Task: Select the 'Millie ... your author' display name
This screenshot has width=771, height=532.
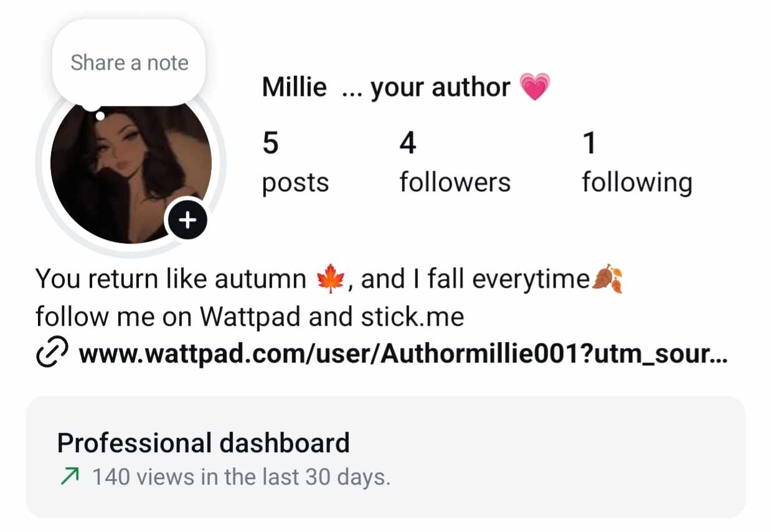Action: pyautogui.click(x=386, y=87)
